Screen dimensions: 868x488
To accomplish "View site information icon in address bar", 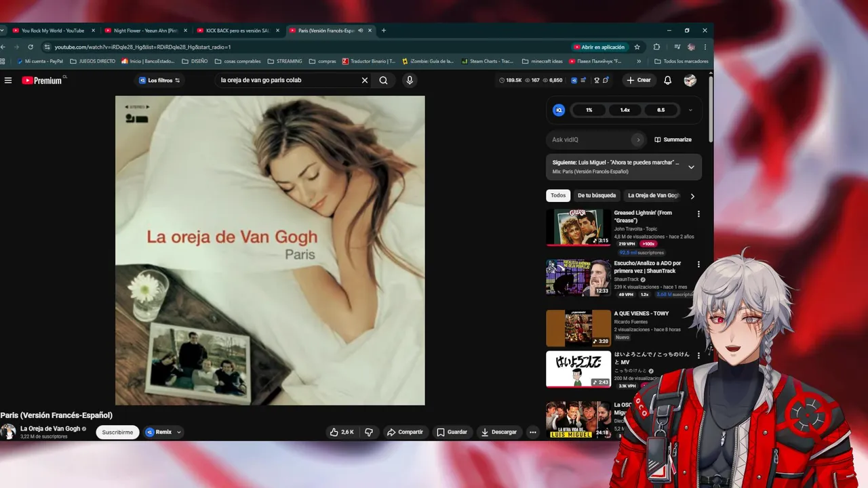I will pos(47,47).
